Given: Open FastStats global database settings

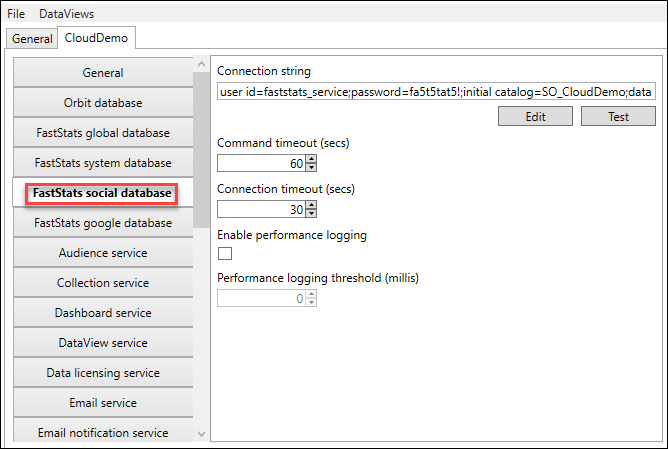Looking at the screenshot, I should 103,133.
